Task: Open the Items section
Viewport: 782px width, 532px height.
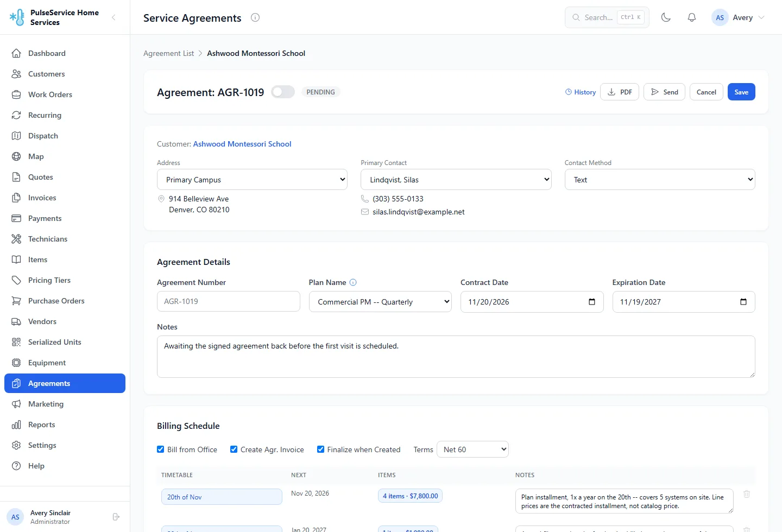Action: tap(65, 259)
